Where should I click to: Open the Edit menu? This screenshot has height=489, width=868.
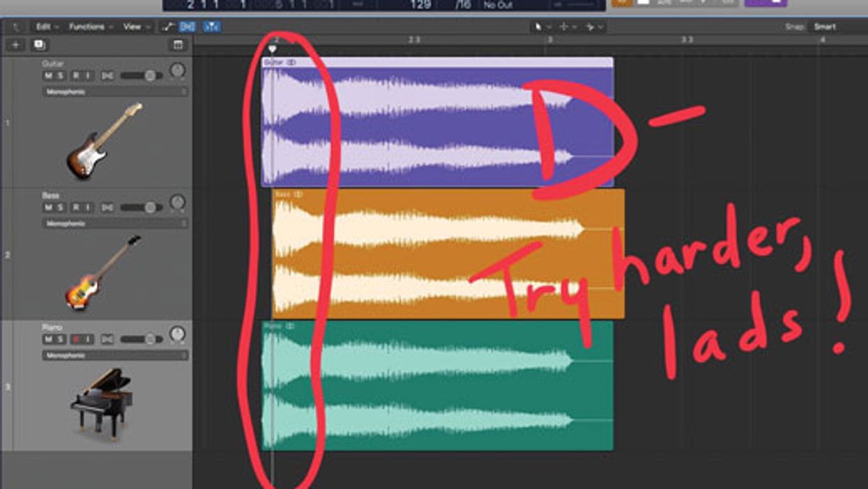(46, 26)
